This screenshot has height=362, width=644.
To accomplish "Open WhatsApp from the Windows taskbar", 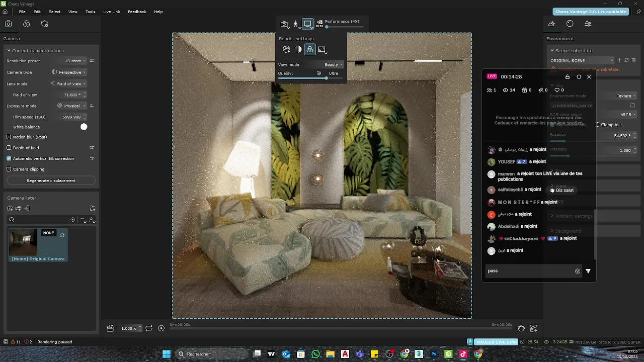I will (x=315, y=354).
